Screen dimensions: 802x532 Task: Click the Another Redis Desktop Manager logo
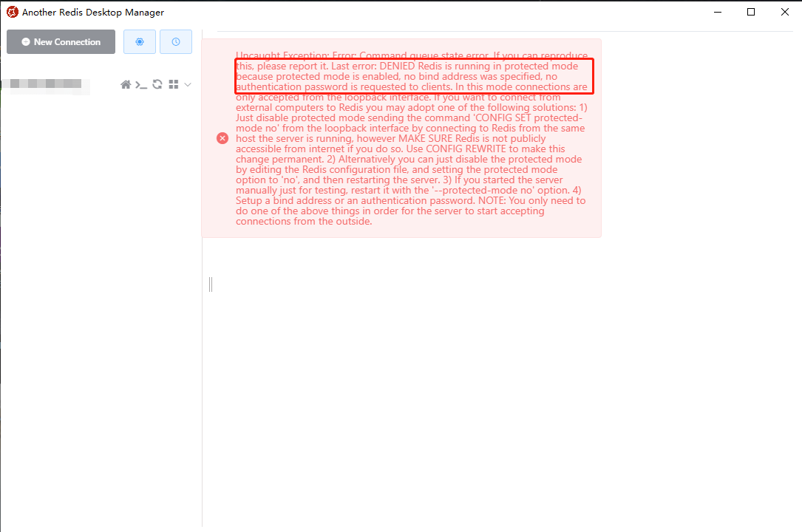13,12
